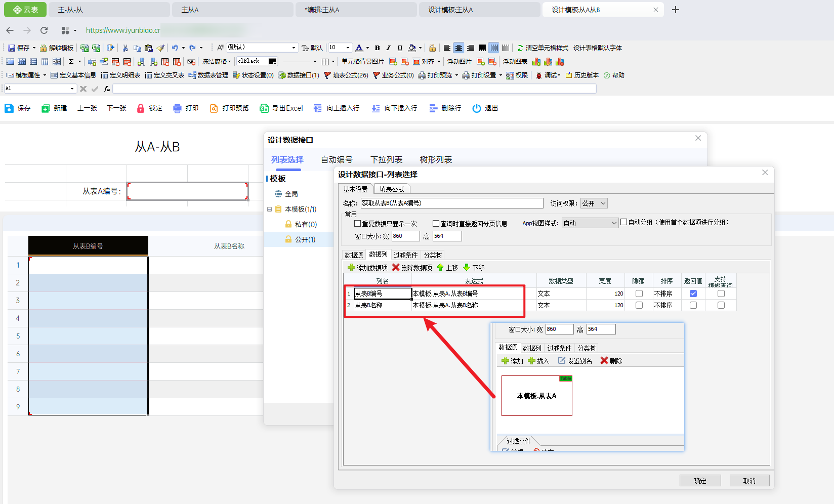The height and width of the screenshot is (504, 834).
Task: Click the copy icon in the toolbar
Action: coord(137,48)
